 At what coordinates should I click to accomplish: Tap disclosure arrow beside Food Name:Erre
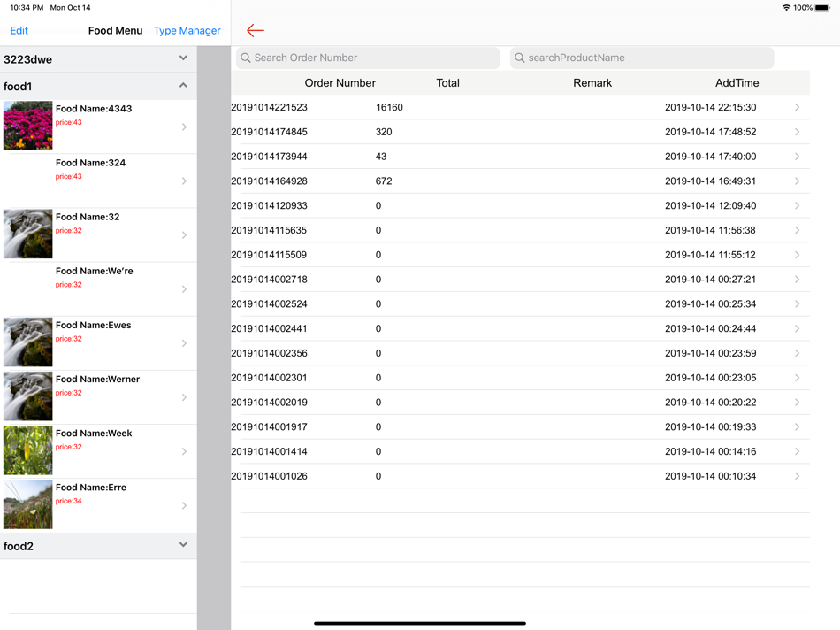click(184, 505)
